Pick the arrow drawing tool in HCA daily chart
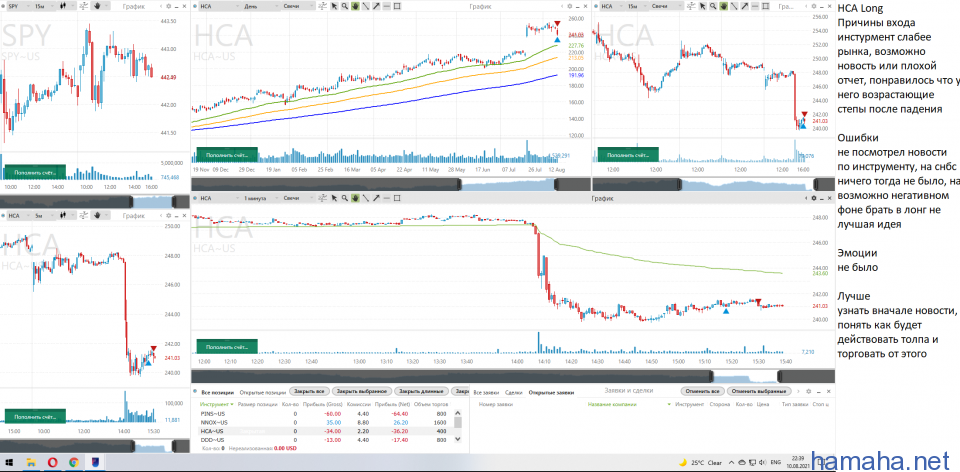 coord(376,6)
